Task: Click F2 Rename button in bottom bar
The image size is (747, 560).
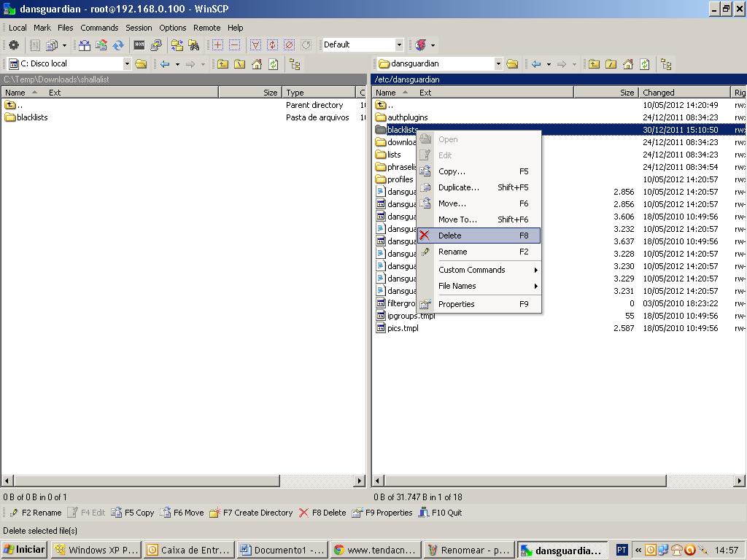Action: pyautogui.click(x=36, y=513)
